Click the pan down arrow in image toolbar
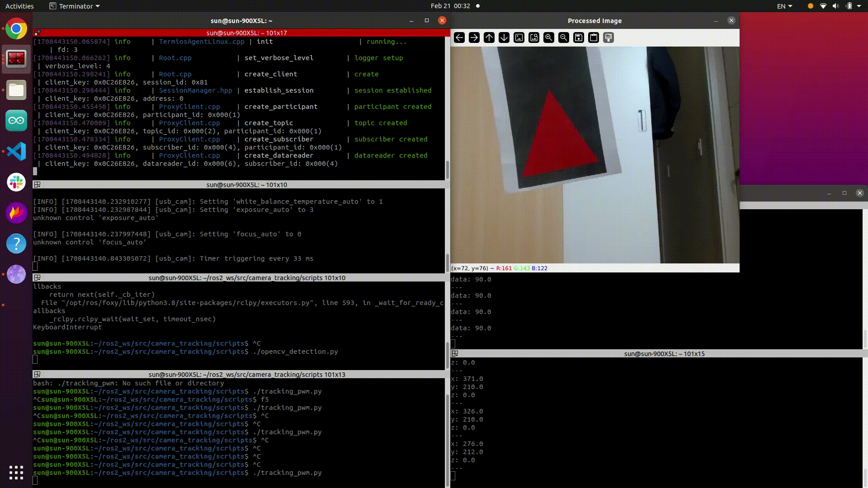The image size is (868, 488). tap(504, 38)
